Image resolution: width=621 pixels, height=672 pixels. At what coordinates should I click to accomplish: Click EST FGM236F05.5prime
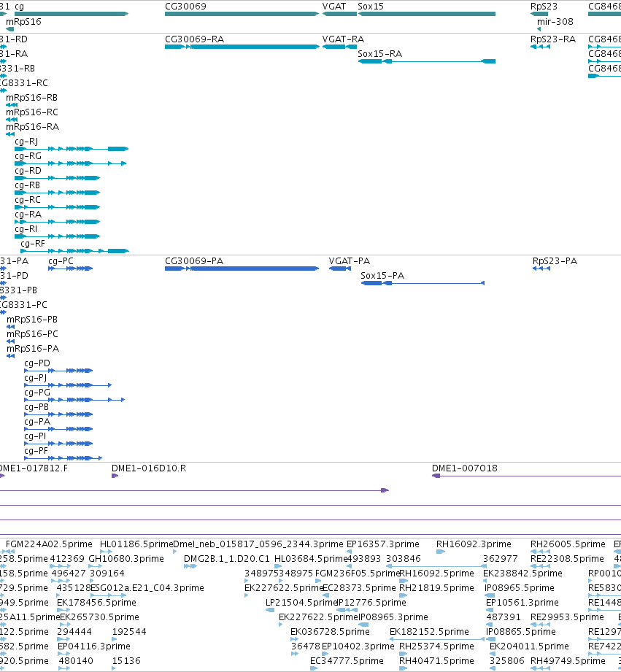pyautogui.click(x=358, y=573)
